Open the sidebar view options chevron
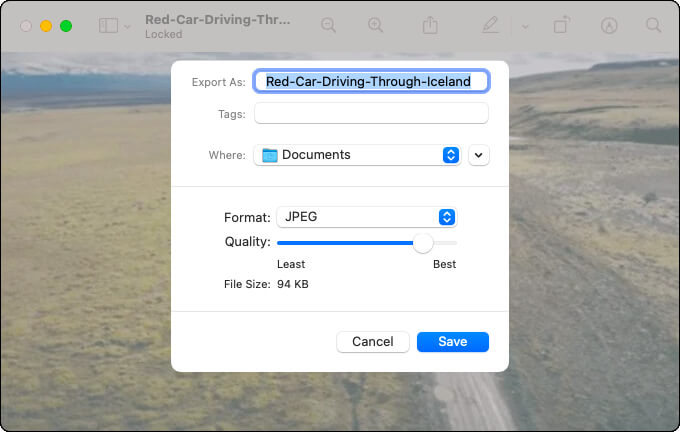The image size is (680, 432). pyautogui.click(x=127, y=26)
